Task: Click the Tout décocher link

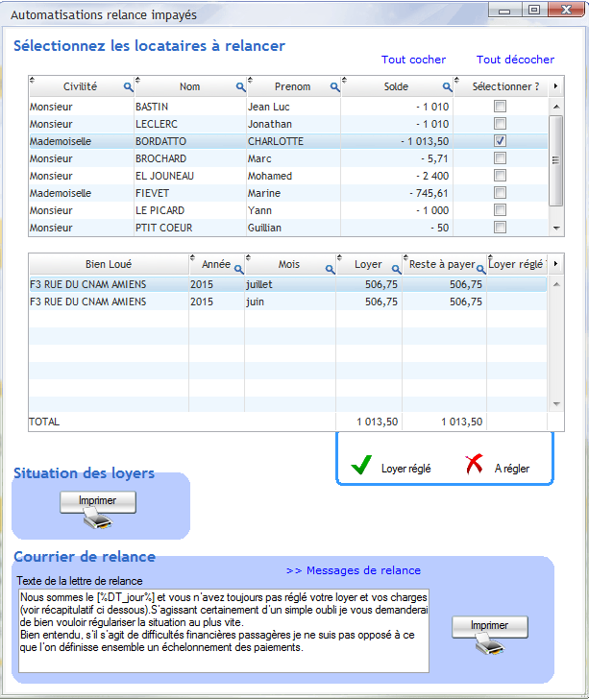Action: pyautogui.click(x=515, y=60)
